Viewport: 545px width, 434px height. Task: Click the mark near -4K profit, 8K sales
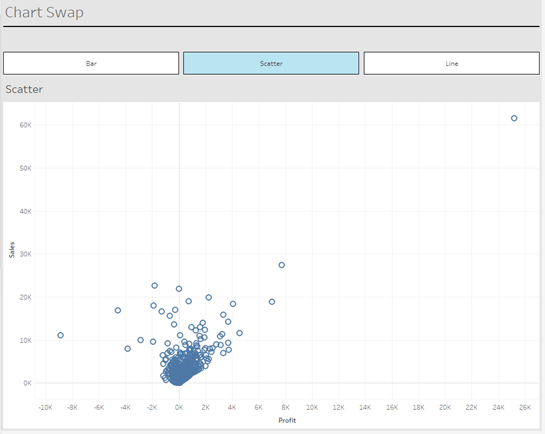[128, 349]
